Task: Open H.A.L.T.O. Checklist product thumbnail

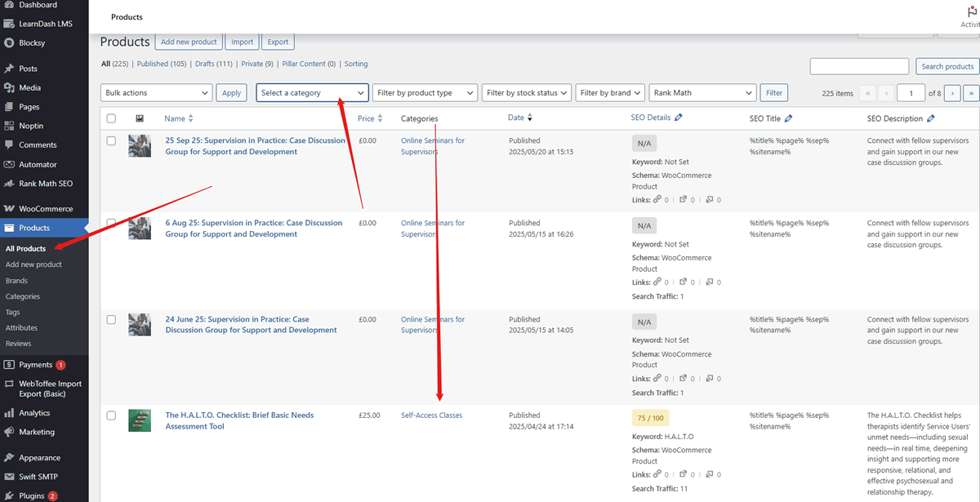Action: tap(140, 420)
